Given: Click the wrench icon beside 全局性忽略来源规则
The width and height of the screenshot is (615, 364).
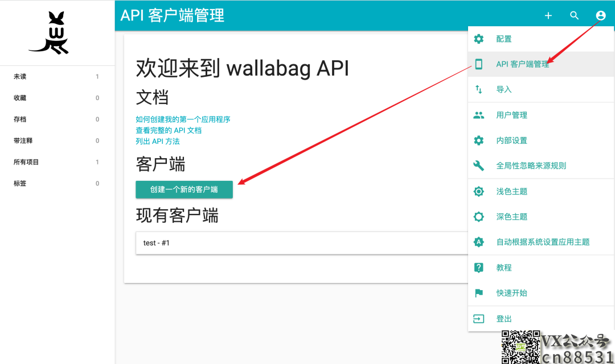Looking at the screenshot, I should point(478,166).
